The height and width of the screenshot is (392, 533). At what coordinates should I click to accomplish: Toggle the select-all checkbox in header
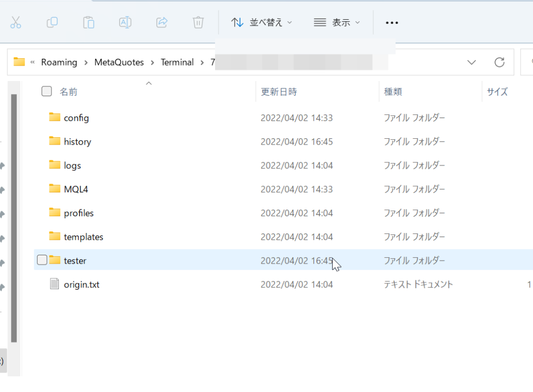pyautogui.click(x=46, y=92)
